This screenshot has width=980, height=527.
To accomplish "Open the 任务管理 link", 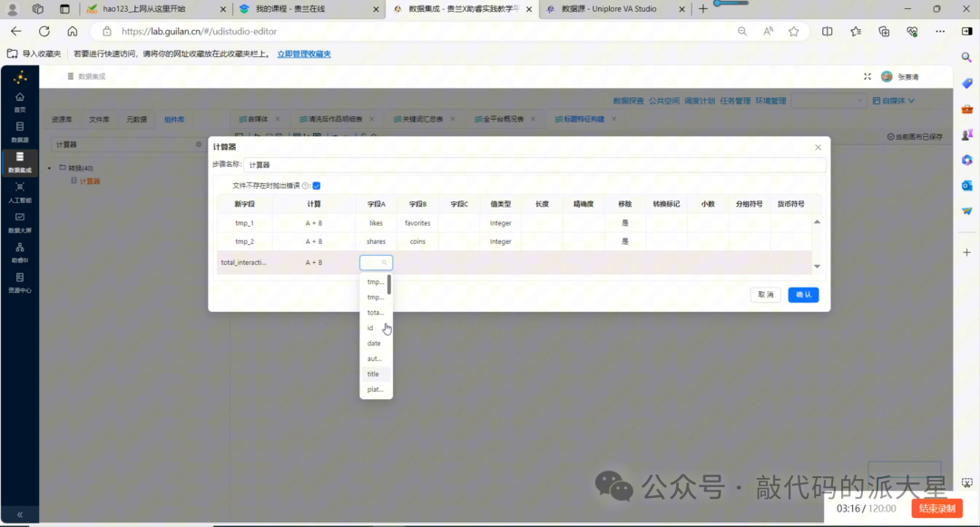I will click(735, 101).
